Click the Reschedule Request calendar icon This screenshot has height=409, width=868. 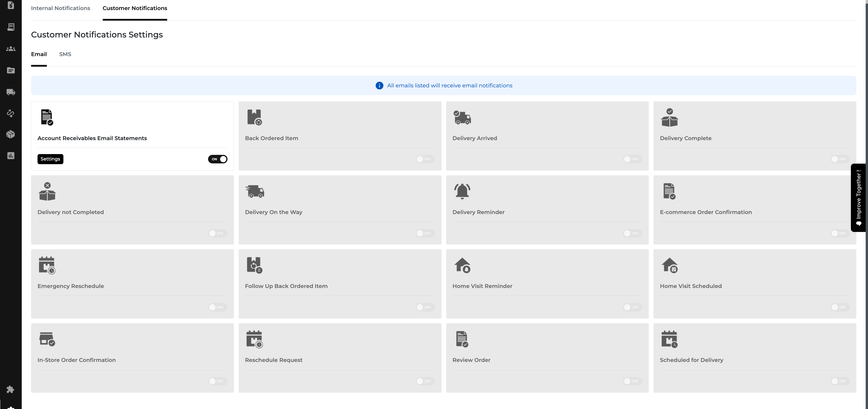[254, 339]
